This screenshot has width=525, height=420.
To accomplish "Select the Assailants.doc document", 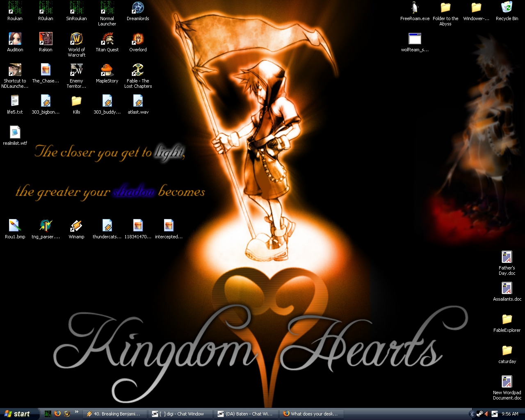I will tap(507, 292).
